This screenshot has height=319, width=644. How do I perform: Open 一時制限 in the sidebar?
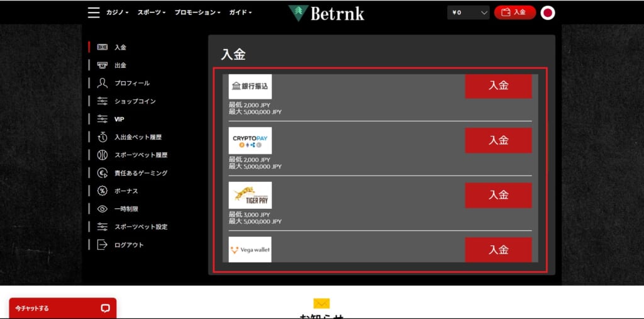[x=126, y=209]
